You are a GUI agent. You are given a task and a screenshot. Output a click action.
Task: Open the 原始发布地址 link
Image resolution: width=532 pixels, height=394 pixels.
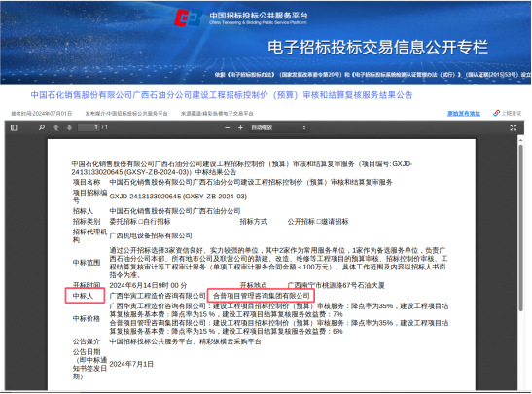pyautogui.click(x=464, y=114)
